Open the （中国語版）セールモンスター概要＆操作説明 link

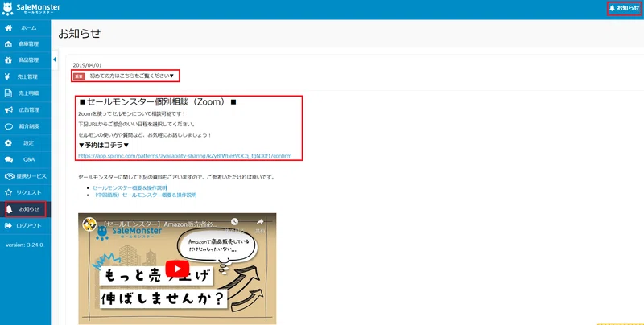[145, 195]
